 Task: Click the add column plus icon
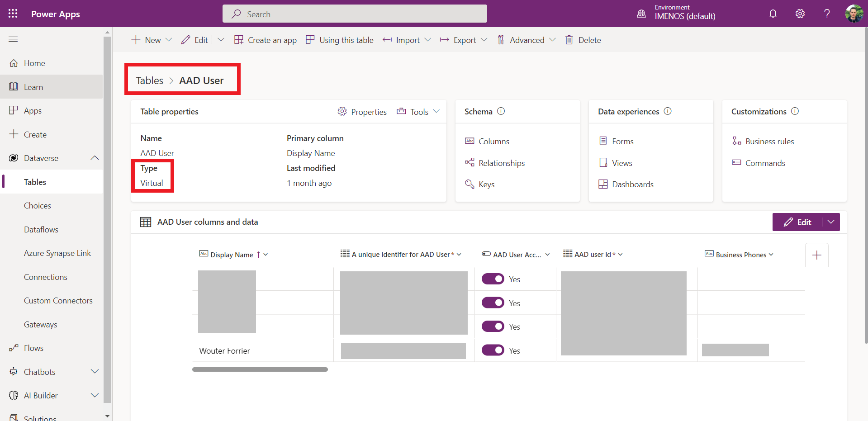[x=817, y=255]
